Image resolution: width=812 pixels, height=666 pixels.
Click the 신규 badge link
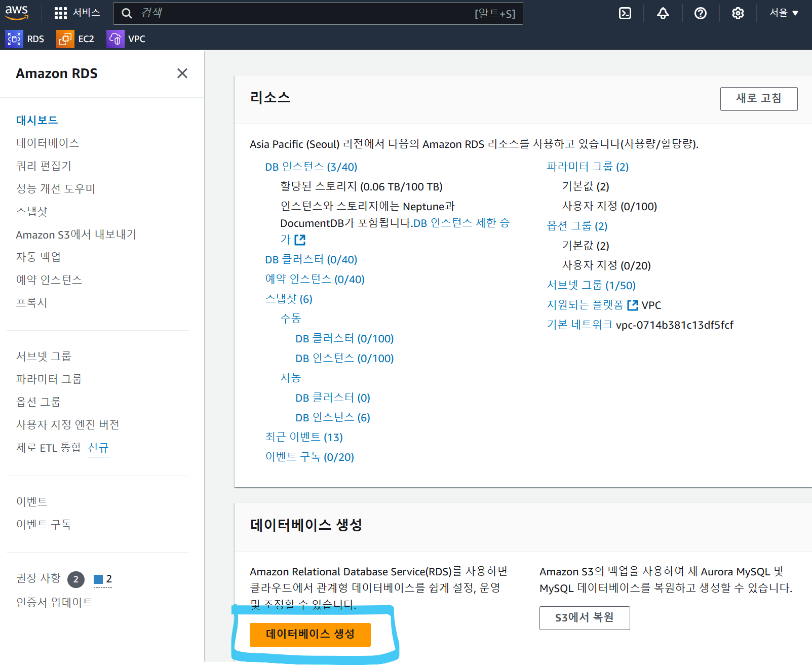coord(98,448)
